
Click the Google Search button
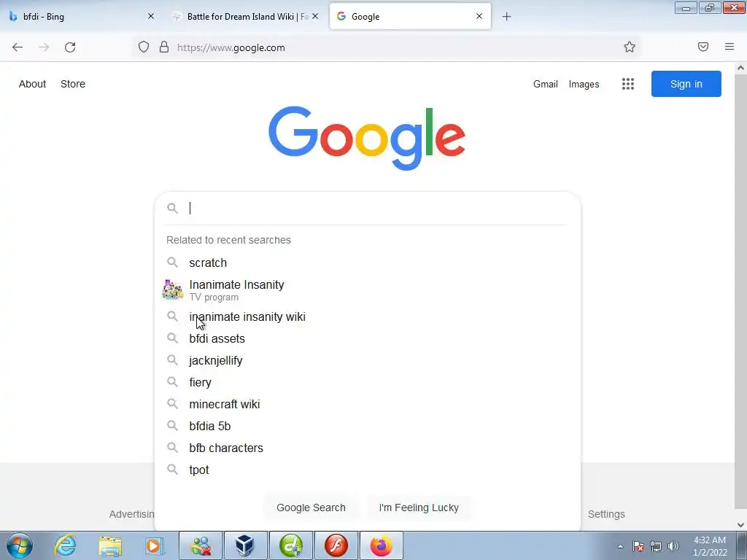pyautogui.click(x=311, y=507)
